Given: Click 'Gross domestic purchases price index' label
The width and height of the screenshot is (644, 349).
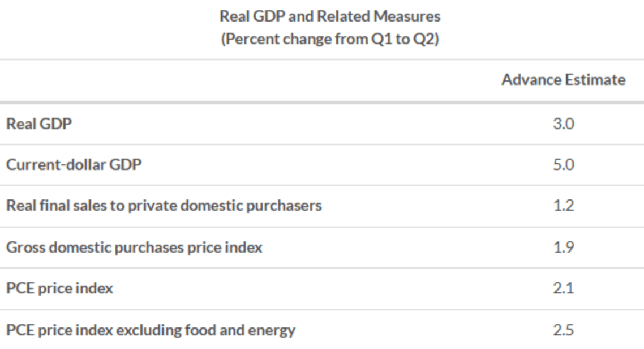Looking at the screenshot, I should pos(134,248).
